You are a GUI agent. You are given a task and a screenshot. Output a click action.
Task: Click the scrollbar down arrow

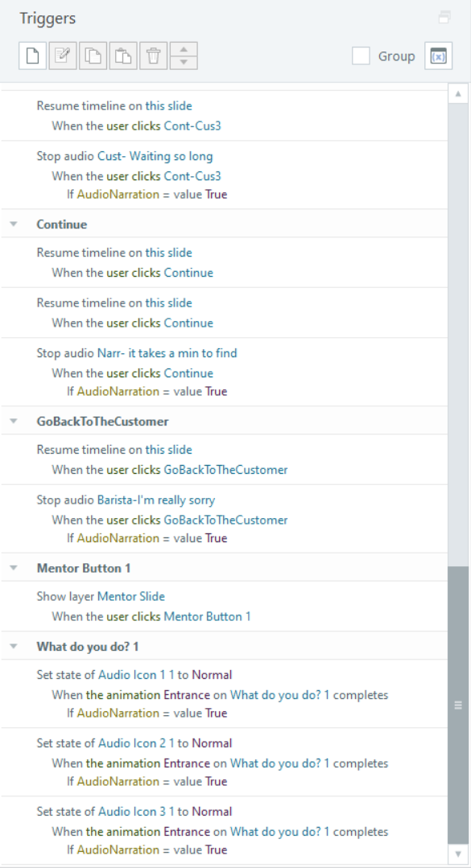click(458, 854)
